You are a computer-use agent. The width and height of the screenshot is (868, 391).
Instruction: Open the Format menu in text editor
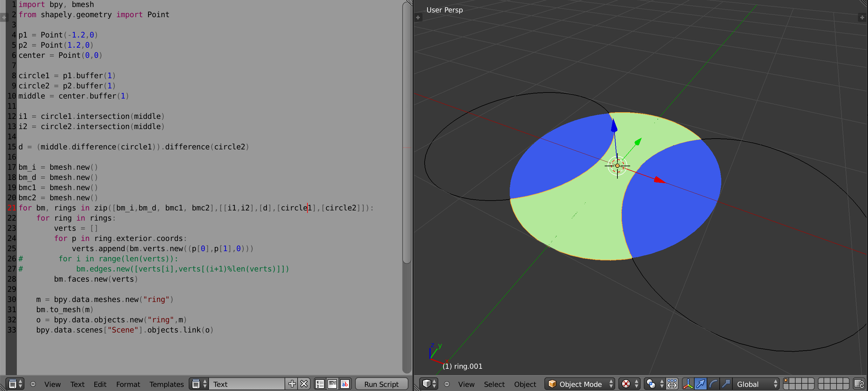coord(128,384)
